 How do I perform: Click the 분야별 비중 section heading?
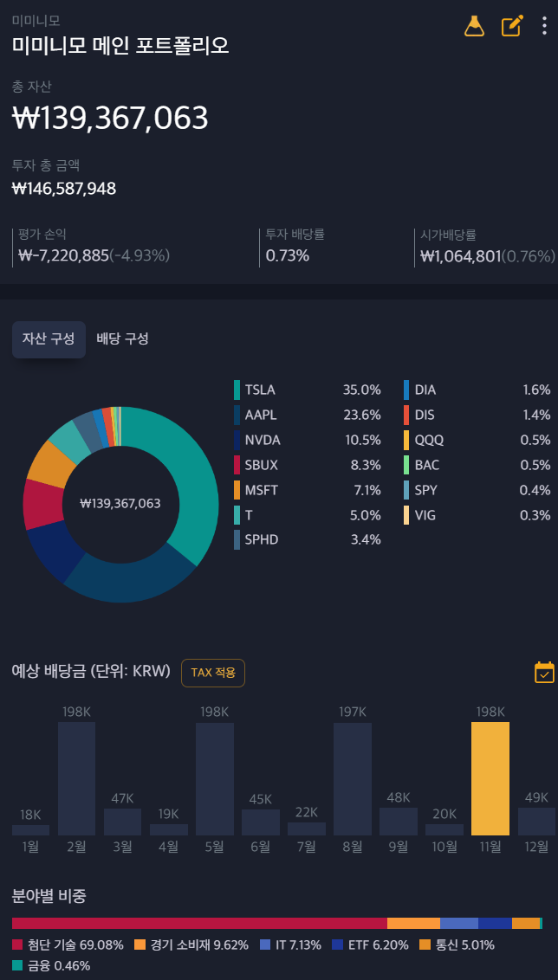coord(49,896)
